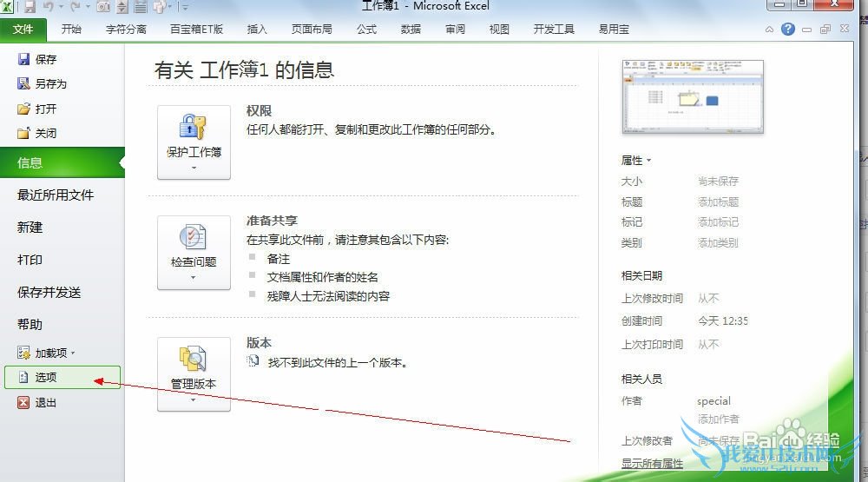Click the 尚未保存 size value

[718, 182]
